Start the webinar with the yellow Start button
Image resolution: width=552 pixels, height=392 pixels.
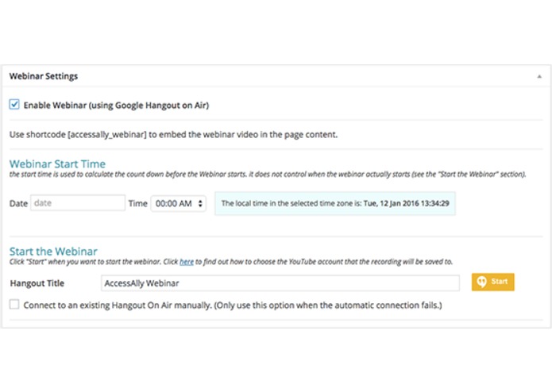pyautogui.click(x=493, y=282)
